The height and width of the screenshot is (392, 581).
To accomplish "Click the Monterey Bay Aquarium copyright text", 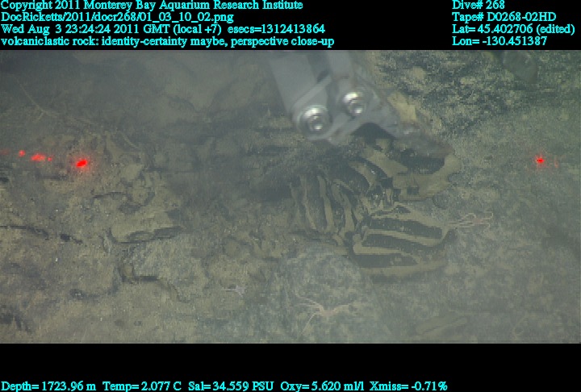I will pyautogui.click(x=152, y=5).
